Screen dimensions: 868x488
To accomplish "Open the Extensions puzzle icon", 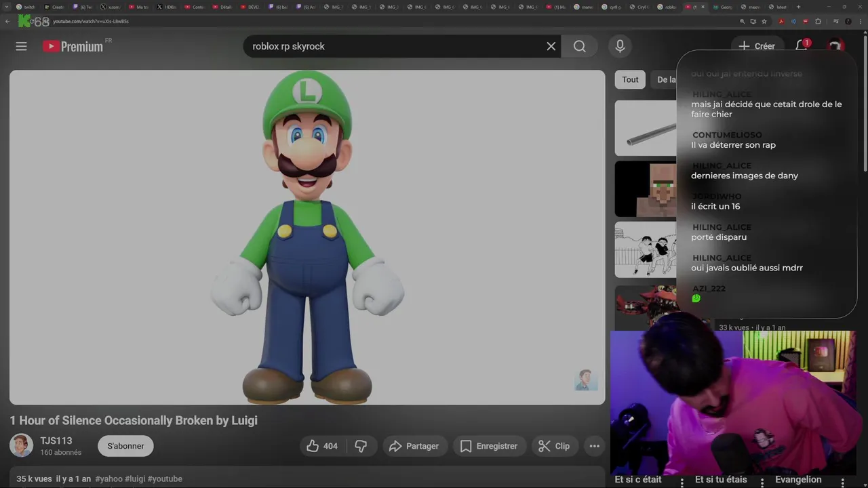I will coord(818,21).
